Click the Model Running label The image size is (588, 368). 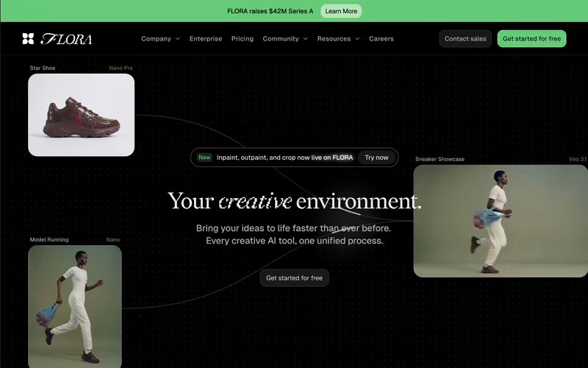(x=49, y=240)
